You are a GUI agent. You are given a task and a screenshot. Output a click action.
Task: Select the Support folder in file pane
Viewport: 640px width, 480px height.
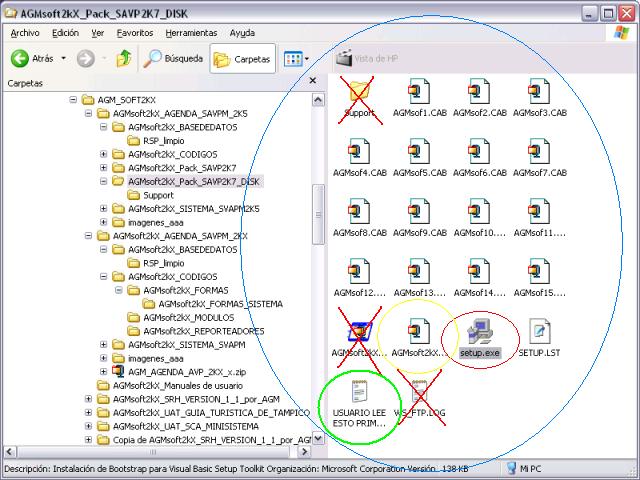tap(359, 92)
